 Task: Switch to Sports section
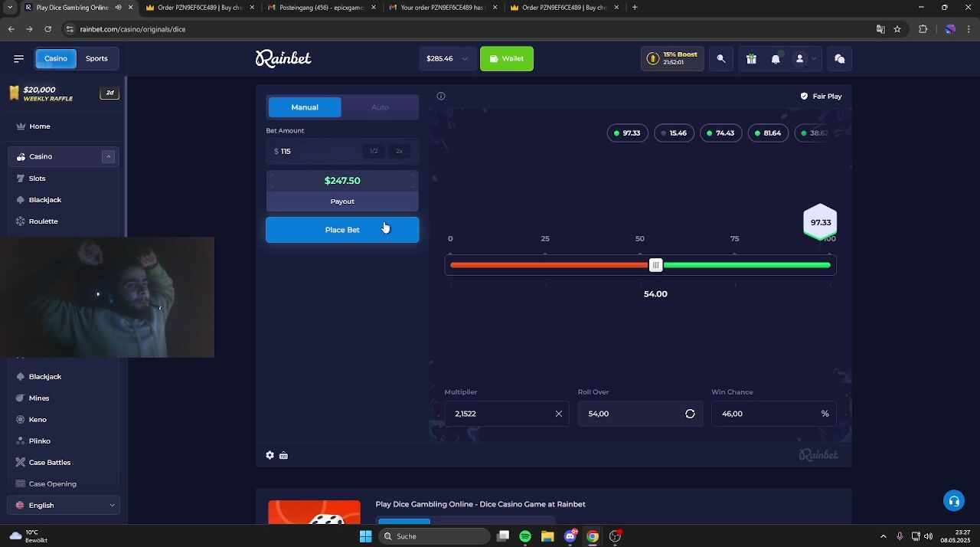click(x=96, y=58)
